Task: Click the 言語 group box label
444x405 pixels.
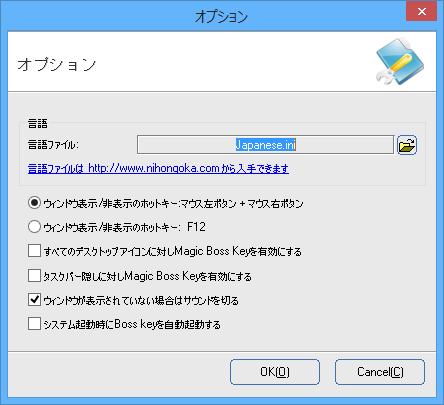Action: (38, 124)
